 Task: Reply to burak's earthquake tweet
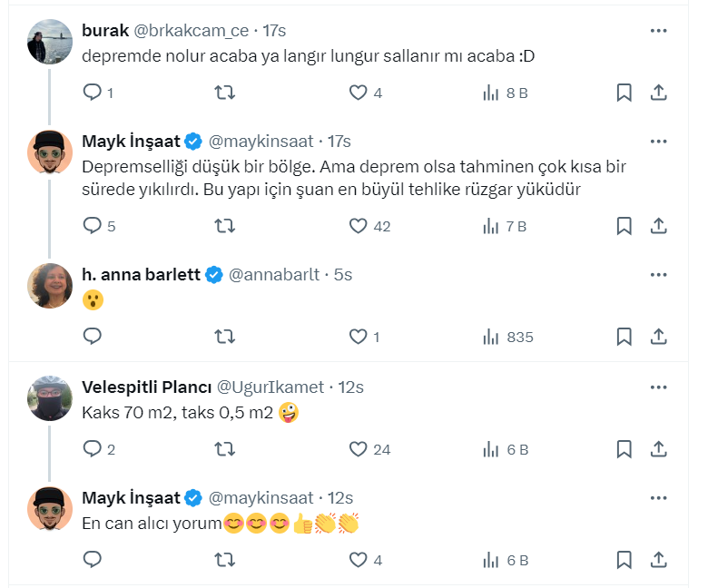[93, 92]
